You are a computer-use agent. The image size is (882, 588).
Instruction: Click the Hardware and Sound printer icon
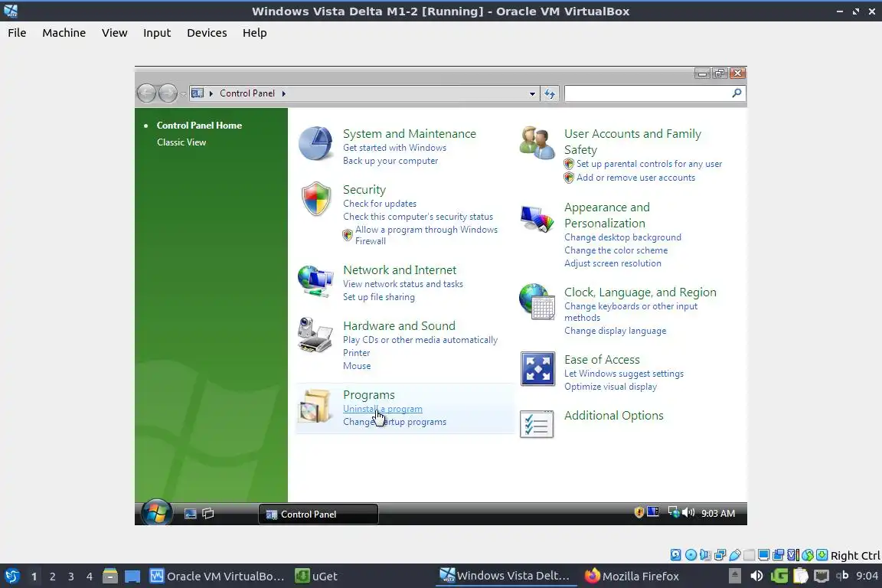coord(315,335)
